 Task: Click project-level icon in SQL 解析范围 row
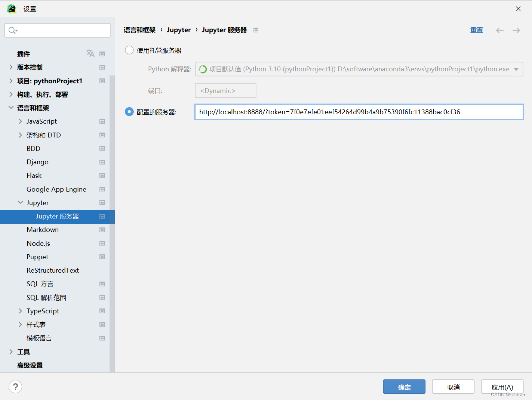102,297
